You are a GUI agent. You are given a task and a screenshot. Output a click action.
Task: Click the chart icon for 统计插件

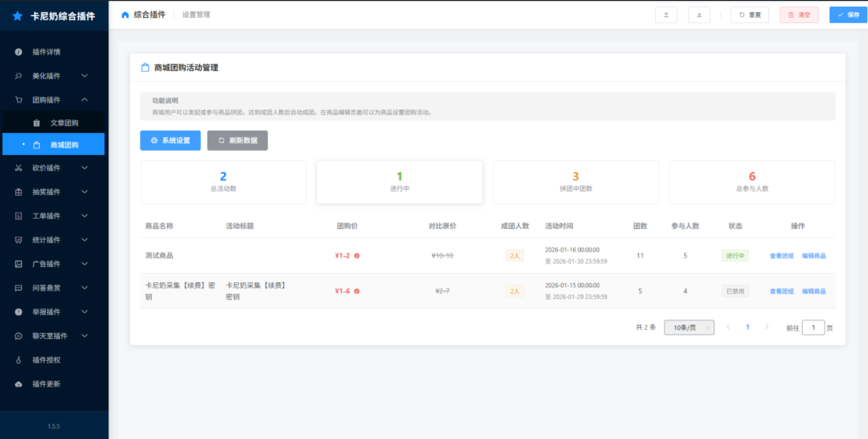tap(19, 240)
